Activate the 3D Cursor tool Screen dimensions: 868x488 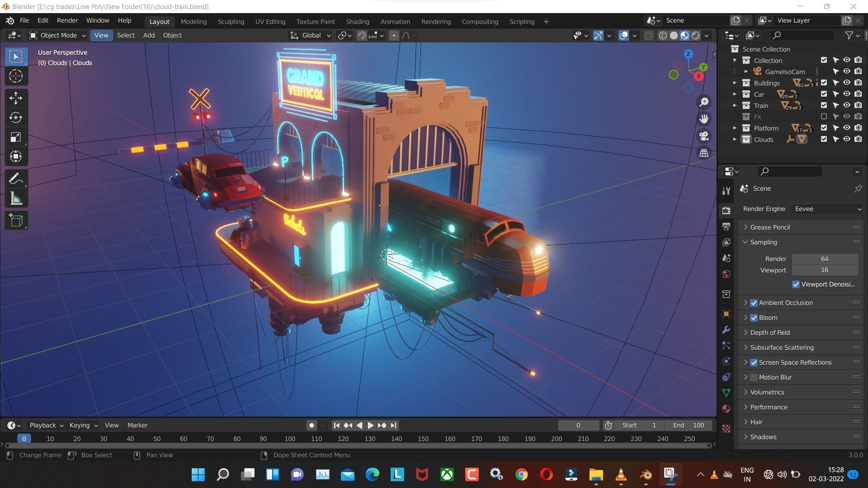(16, 76)
